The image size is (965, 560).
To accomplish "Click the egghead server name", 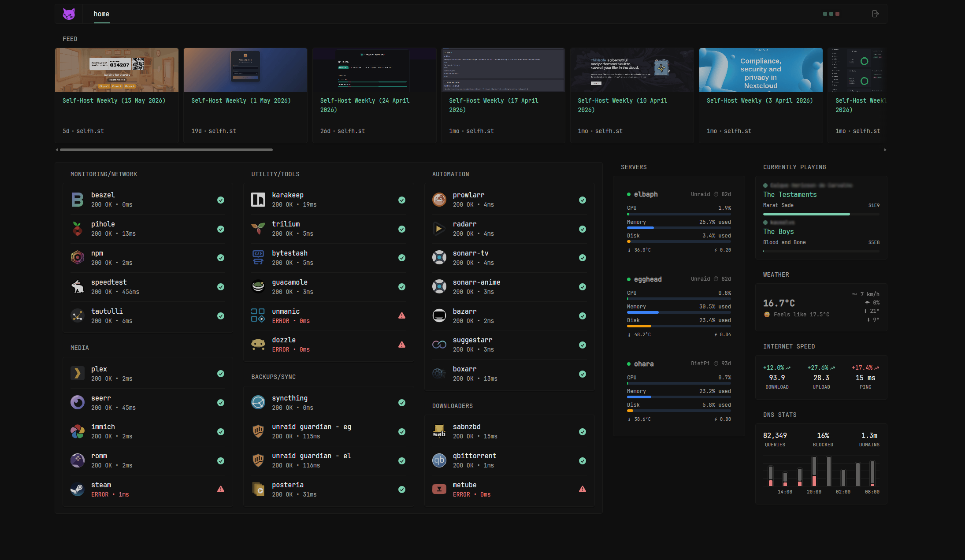I will 648,279.
